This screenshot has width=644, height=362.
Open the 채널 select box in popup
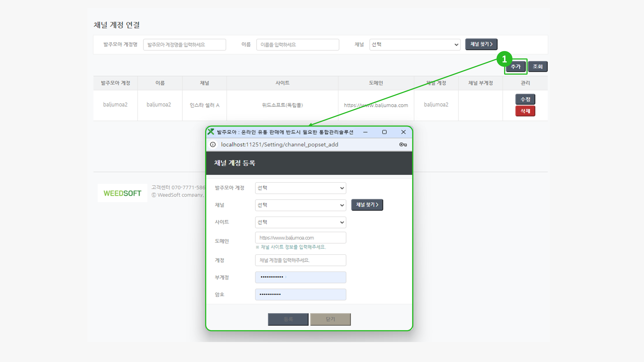[x=300, y=205]
